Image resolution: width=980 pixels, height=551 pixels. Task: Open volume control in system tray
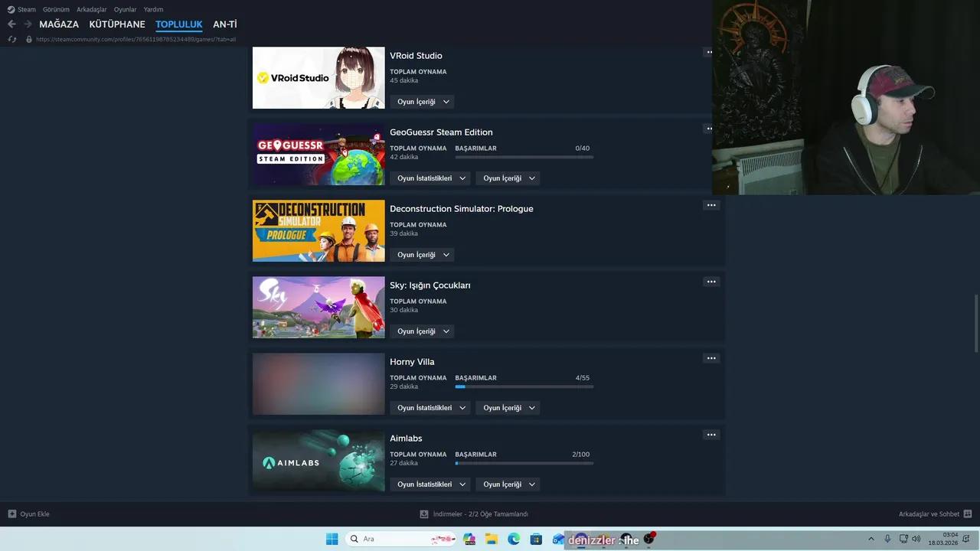pyautogui.click(x=916, y=539)
